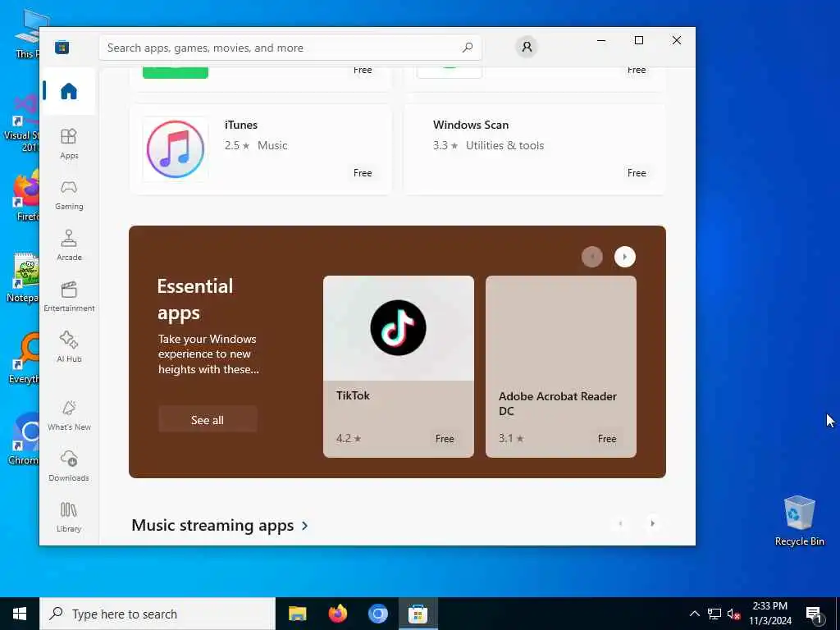
Task: Click the TikTok title text
Action: [x=353, y=395]
